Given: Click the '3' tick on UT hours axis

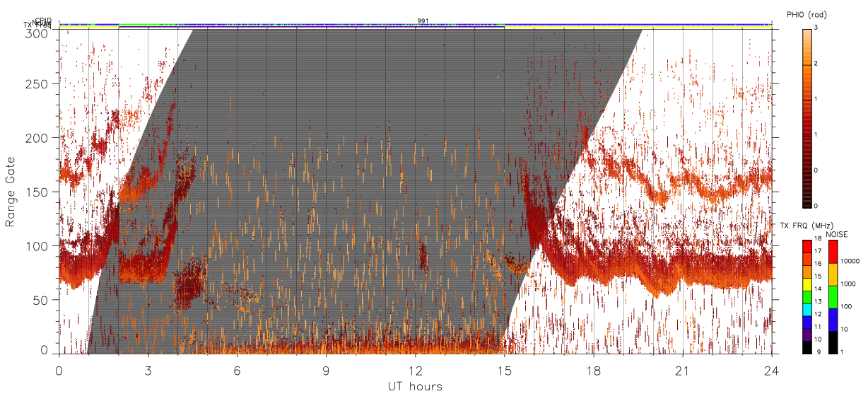Looking at the screenshot, I should (148, 370).
